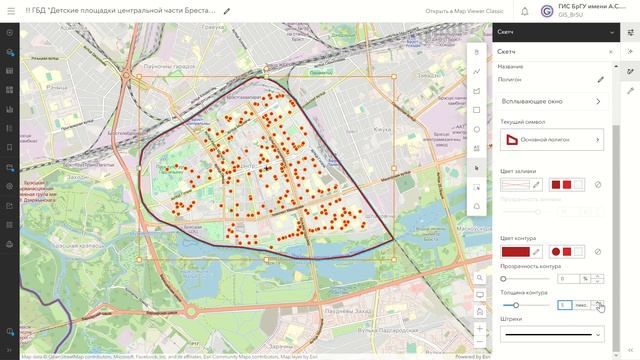Screen dimensions: 640x360
Task: Select the Stamp point sketch tool
Action: pyautogui.click(x=477, y=52)
